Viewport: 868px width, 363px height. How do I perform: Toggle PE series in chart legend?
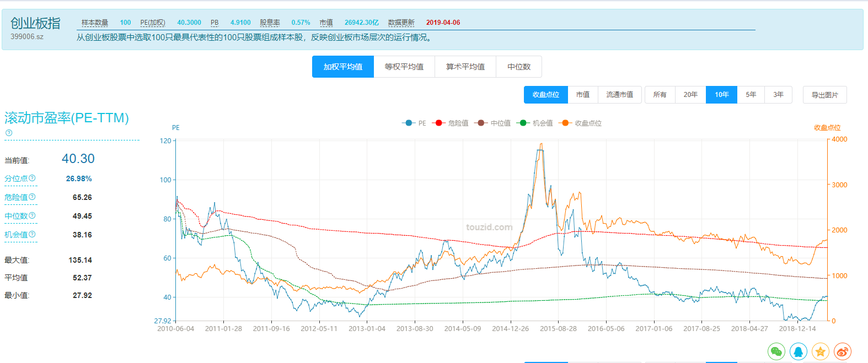[415, 123]
